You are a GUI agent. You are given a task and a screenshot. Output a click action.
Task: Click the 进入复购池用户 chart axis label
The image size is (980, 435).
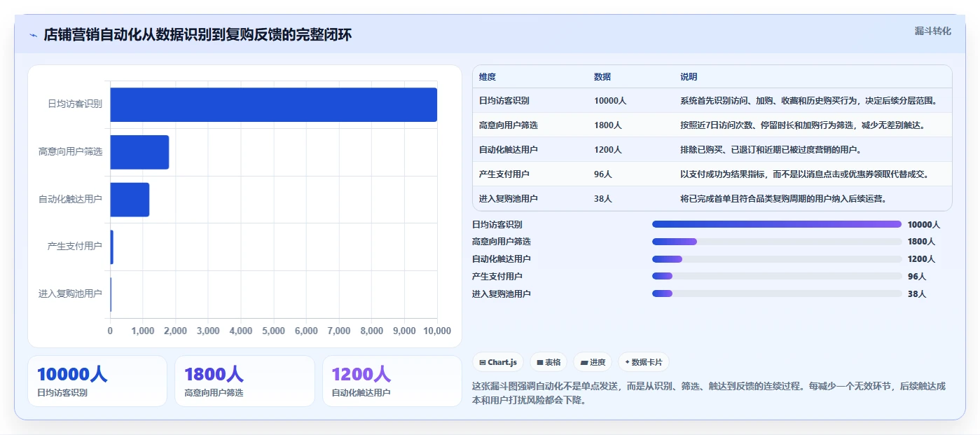tap(70, 294)
